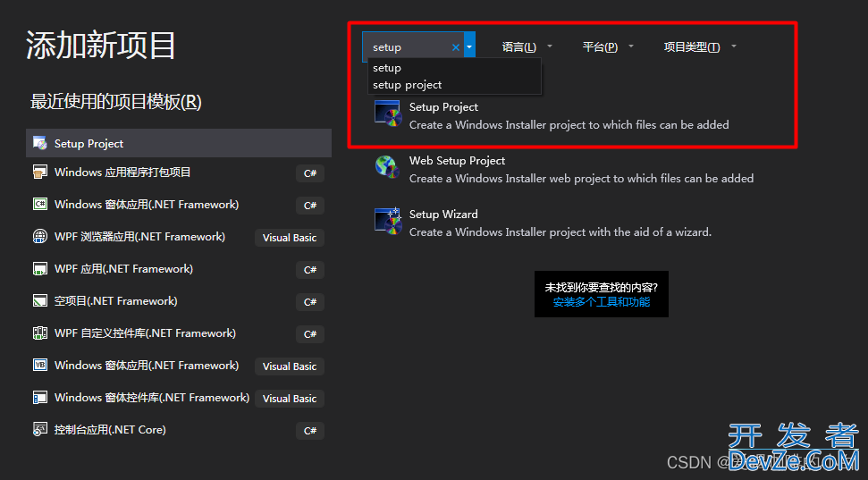Select recent 控制台应用(.NET Core)
868x480 pixels.
179,430
